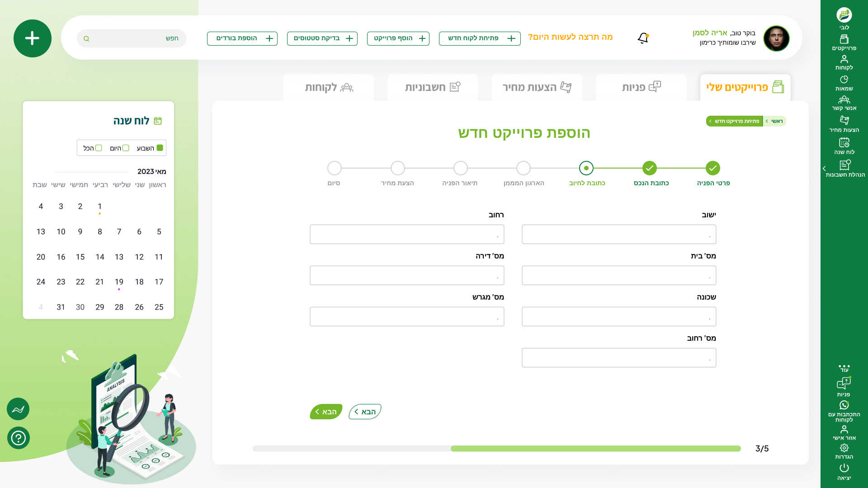Switch to the הצעות מחיר tab
Viewport: 868px width, 488px height.
537,87
